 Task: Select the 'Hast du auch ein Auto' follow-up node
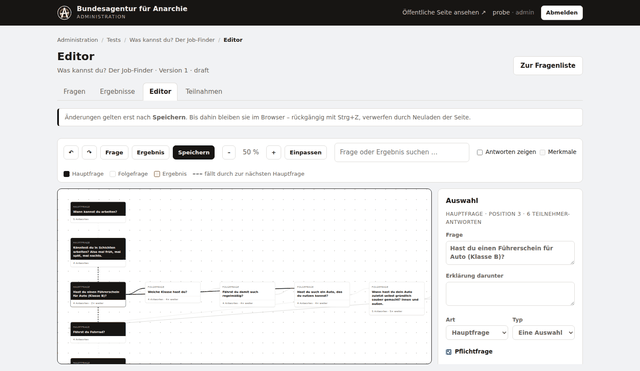[322, 294]
